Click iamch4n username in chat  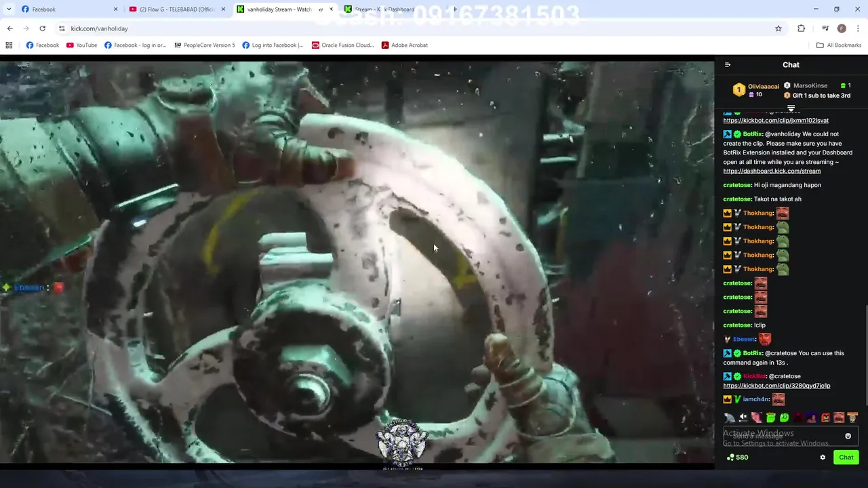click(756, 399)
